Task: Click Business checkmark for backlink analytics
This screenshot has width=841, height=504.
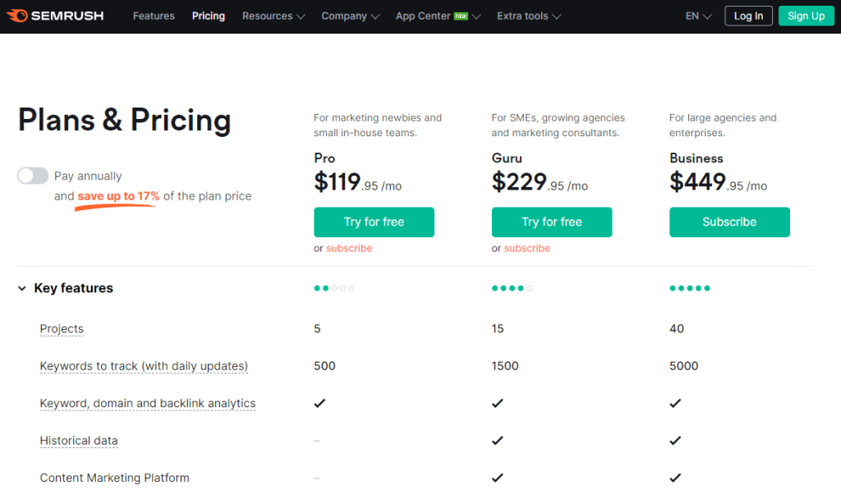Action: pyautogui.click(x=675, y=403)
